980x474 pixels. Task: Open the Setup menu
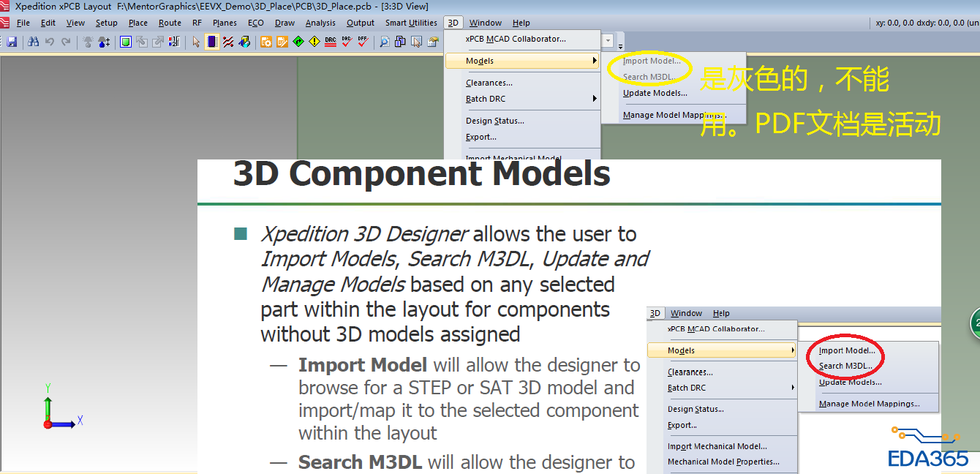[106, 23]
